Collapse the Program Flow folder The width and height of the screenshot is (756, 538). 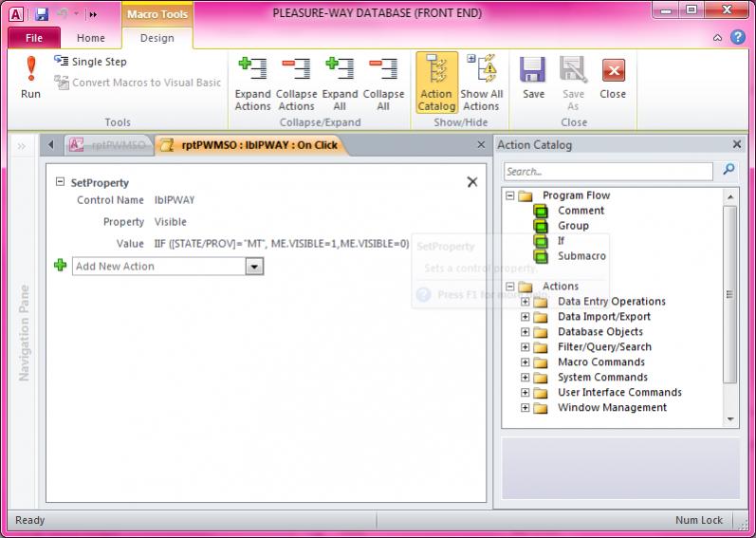510,195
